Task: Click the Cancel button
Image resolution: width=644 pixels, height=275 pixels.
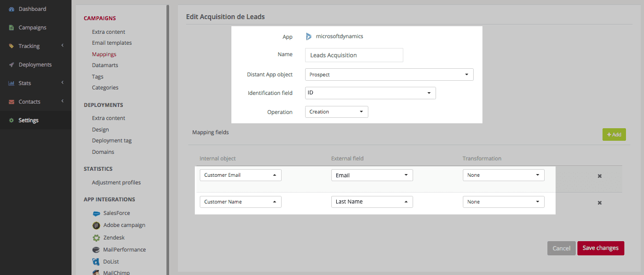Action: click(561, 248)
